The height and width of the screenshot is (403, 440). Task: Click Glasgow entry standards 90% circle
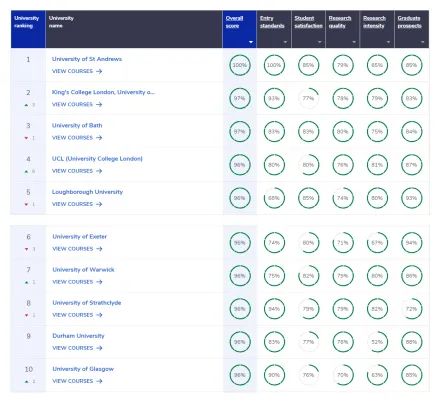click(274, 375)
